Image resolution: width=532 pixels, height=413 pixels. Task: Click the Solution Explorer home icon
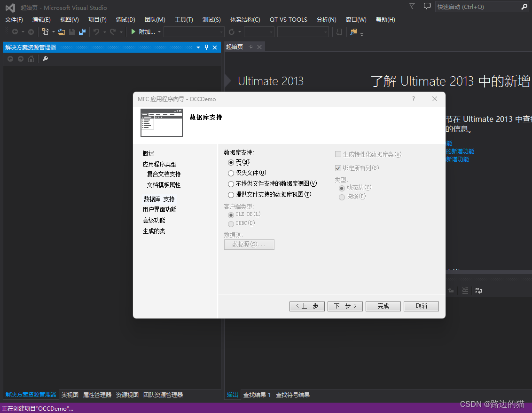(x=31, y=59)
